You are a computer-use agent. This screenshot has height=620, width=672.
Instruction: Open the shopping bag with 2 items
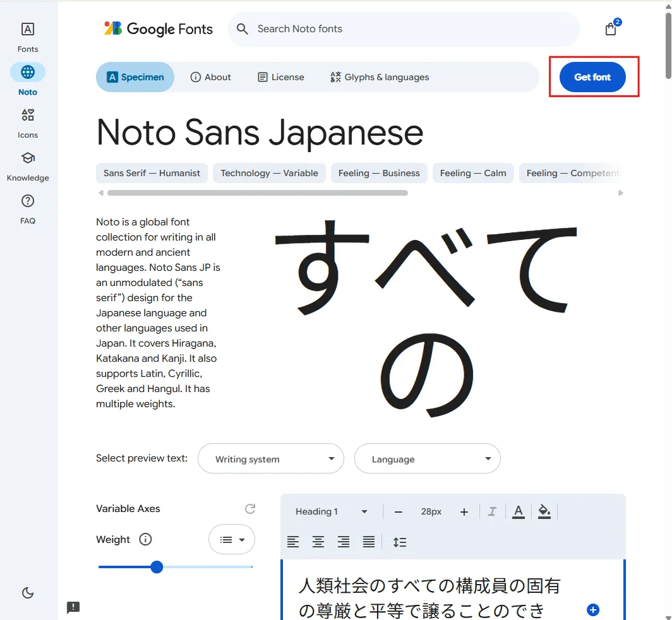611,28
